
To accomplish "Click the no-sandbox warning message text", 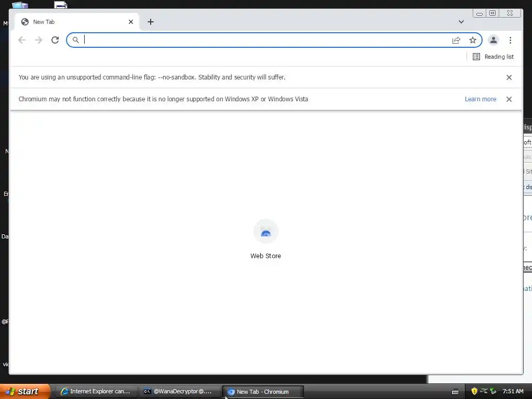I will (152, 77).
